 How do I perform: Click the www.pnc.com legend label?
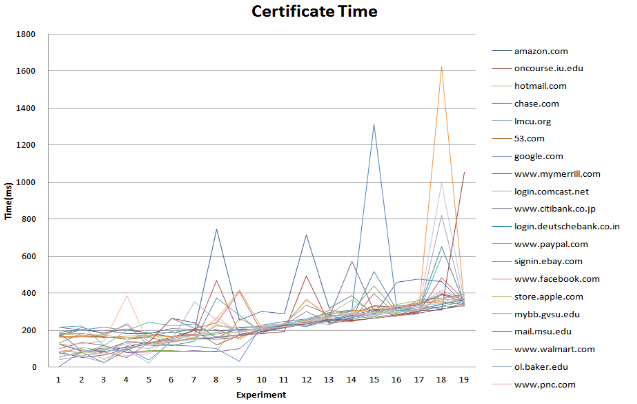pyautogui.click(x=544, y=384)
